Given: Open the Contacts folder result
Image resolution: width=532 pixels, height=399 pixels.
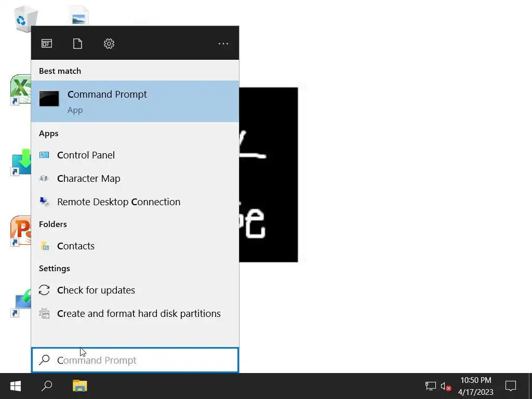Looking at the screenshot, I should point(135,246).
